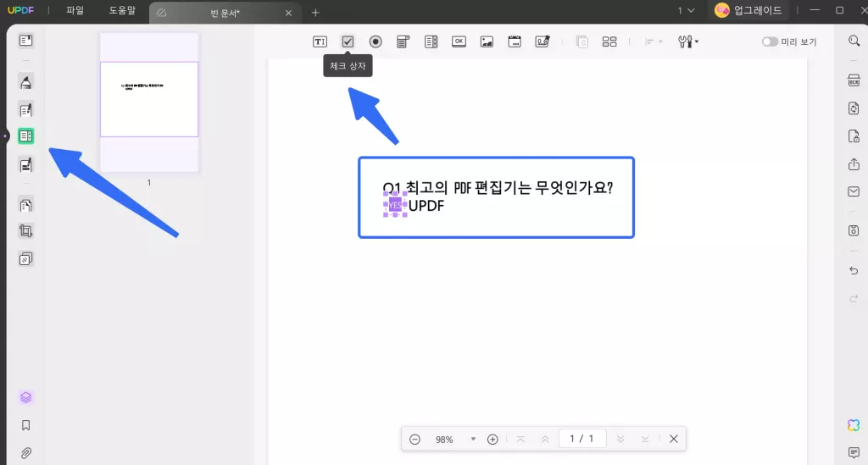This screenshot has height=465, width=868.
Task: Click the create multiple copies grid icon
Action: 609,42
